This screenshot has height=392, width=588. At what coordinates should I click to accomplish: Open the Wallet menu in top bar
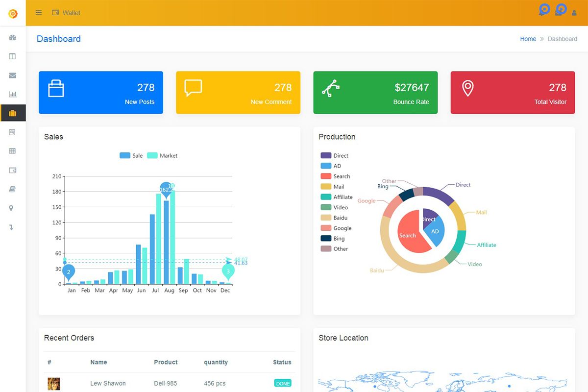coord(66,13)
